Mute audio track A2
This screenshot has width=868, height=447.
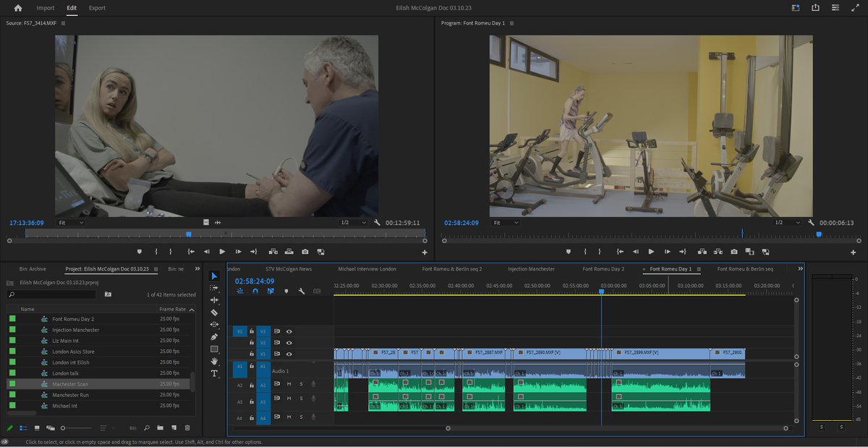(x=289, y=384)
